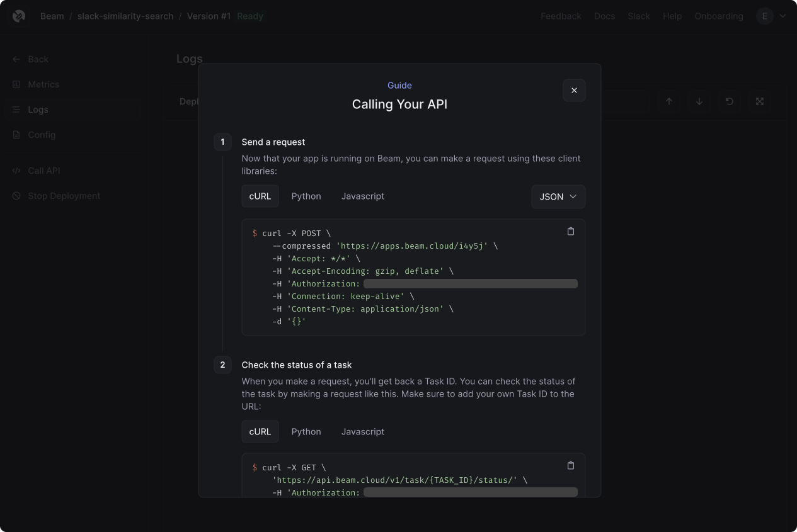Screen dimensions: 797x532
Task: Copy the cURL GET status snippet
Action: [571, 466]
